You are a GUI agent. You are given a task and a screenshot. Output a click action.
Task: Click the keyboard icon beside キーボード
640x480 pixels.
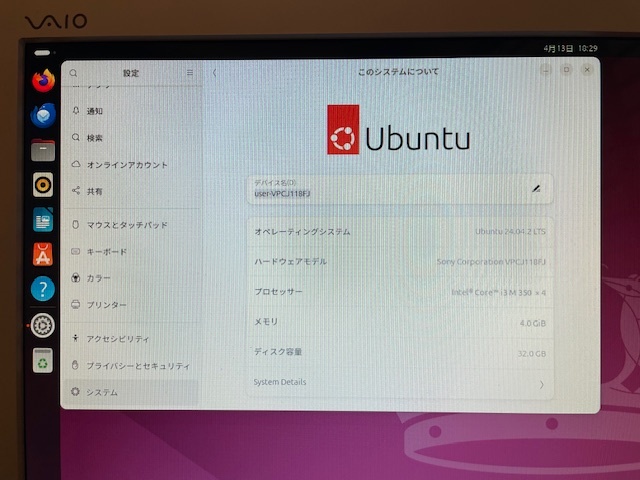click(76, 251)
